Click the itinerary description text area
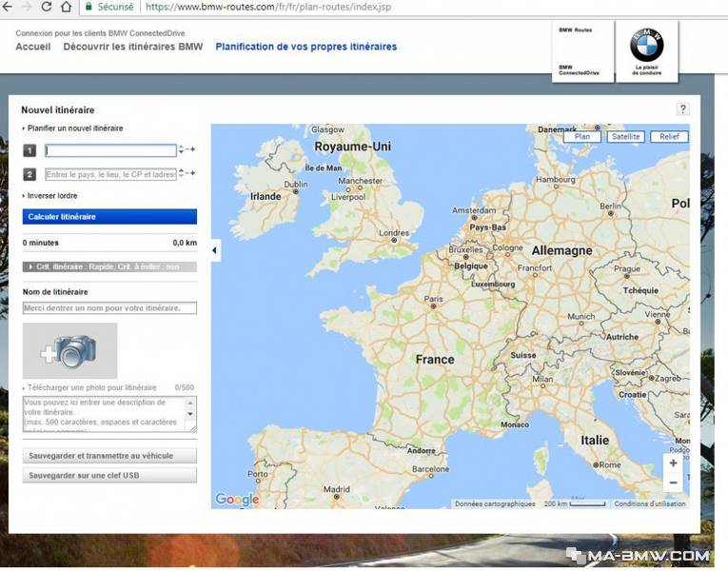 [x=109, y=414]
